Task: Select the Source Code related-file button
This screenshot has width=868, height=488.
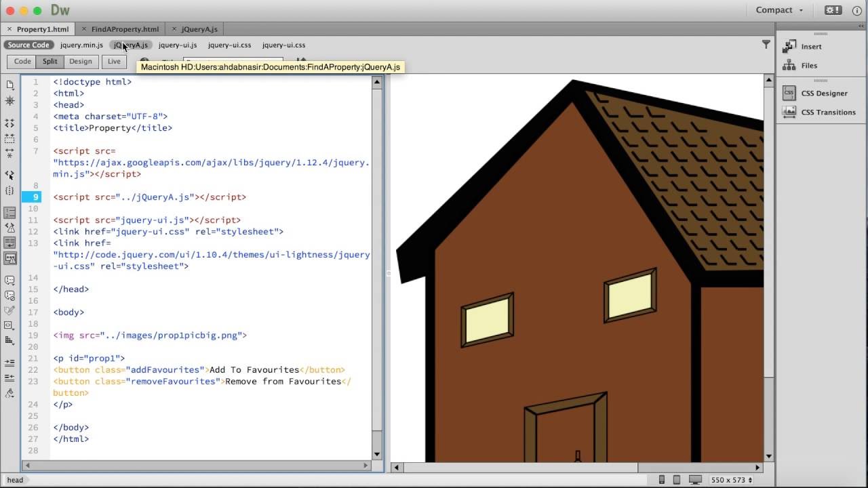Action: pos(28,45)
